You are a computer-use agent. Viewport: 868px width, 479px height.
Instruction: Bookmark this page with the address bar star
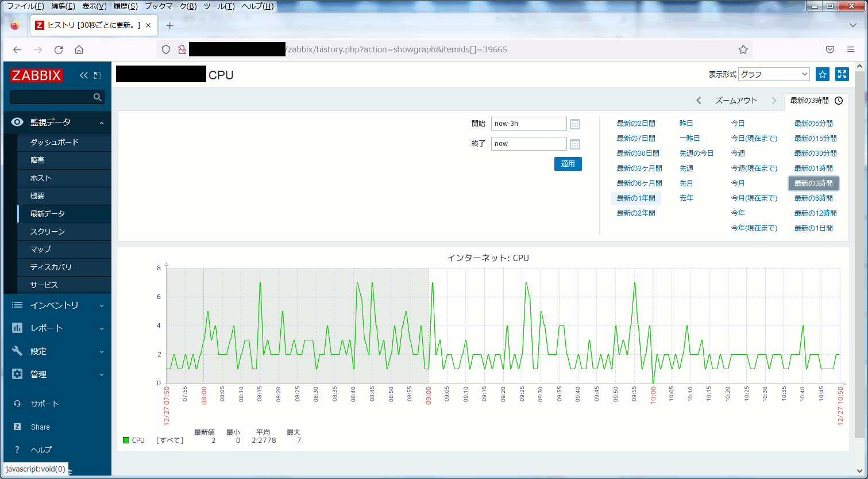tap(743, 49)
